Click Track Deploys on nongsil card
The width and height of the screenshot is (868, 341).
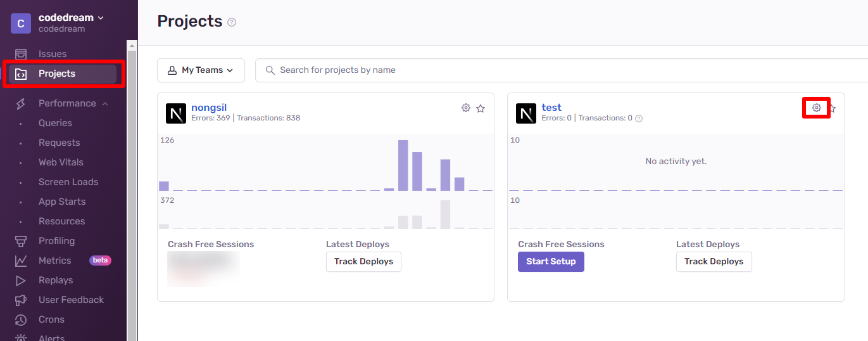click(363, 262)
